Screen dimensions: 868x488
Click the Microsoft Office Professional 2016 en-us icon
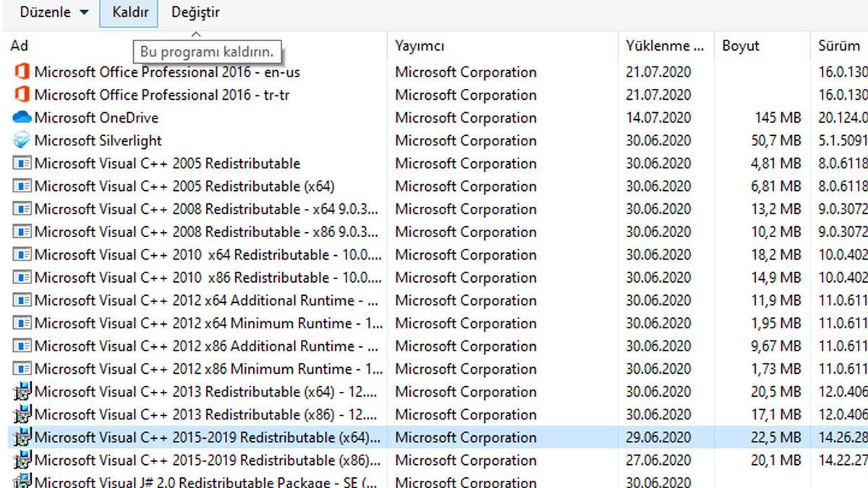coord(20,72)
